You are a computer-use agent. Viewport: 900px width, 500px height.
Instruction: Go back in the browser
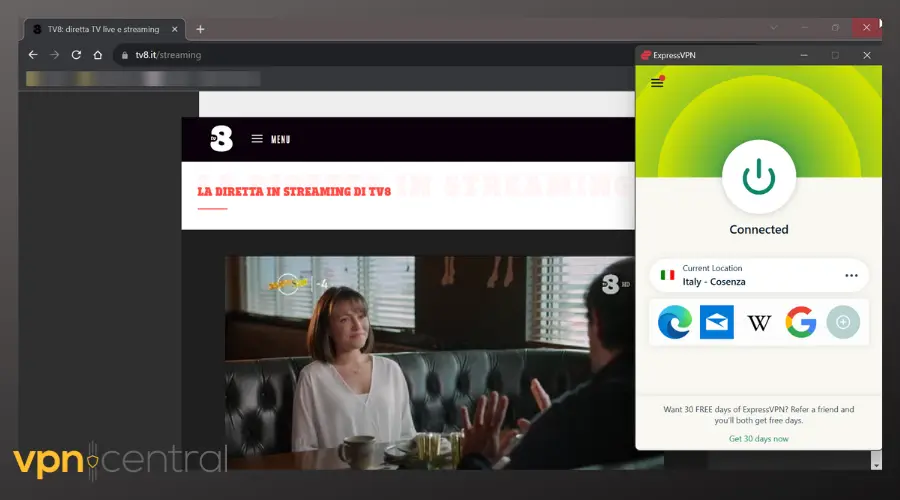pos(33,55)
